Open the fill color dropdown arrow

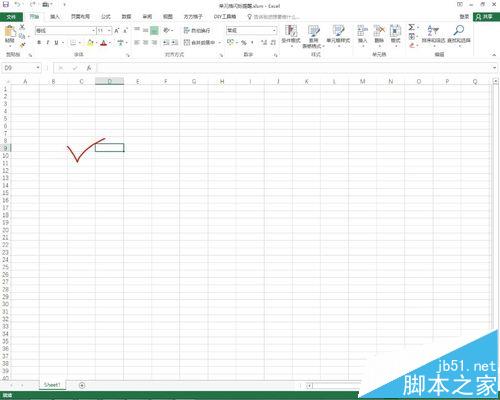click(x=96, y=43)
